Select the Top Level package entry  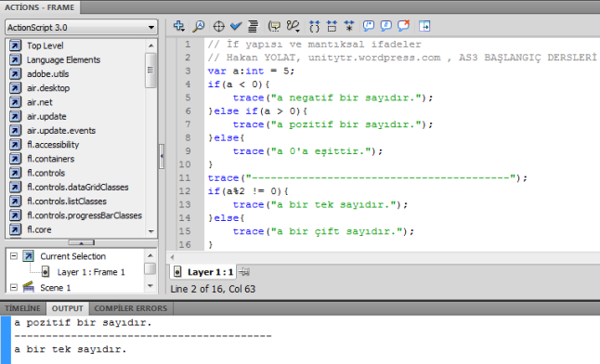[x=46, y=45]
